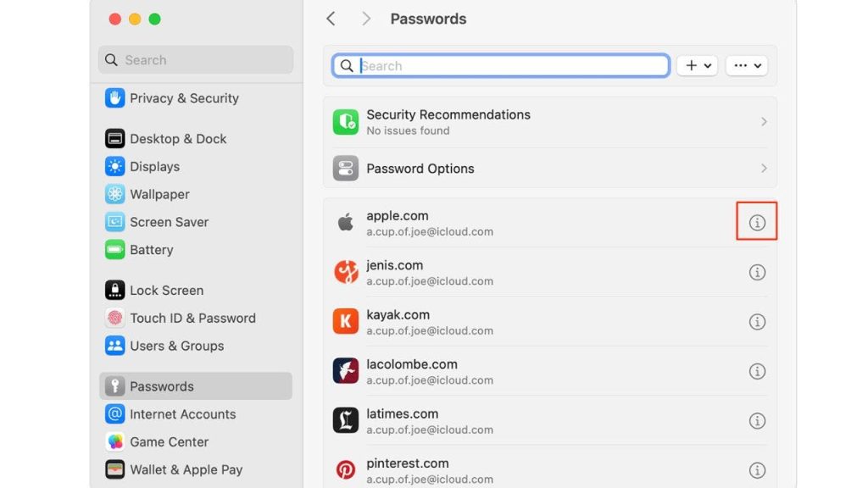This screenshot has width=868, height=488.
Task: Click the Security Recommendations shield icon
Action: (346, 122)
